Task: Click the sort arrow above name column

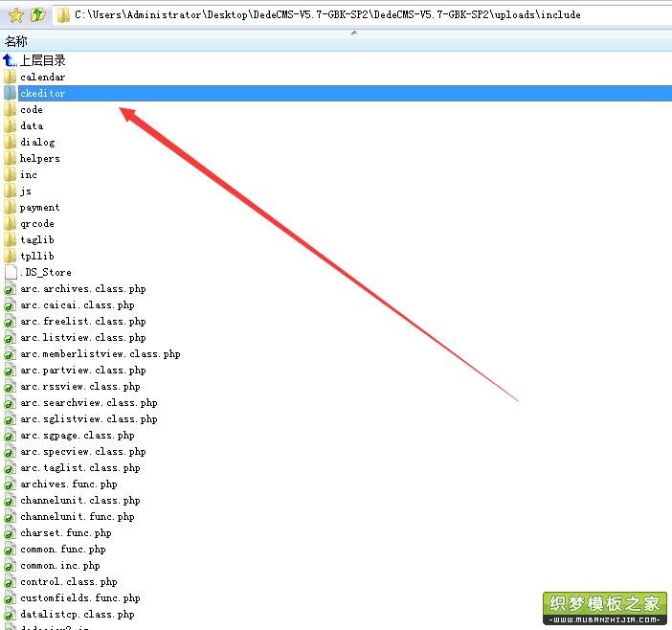Action: click(354, 33)
